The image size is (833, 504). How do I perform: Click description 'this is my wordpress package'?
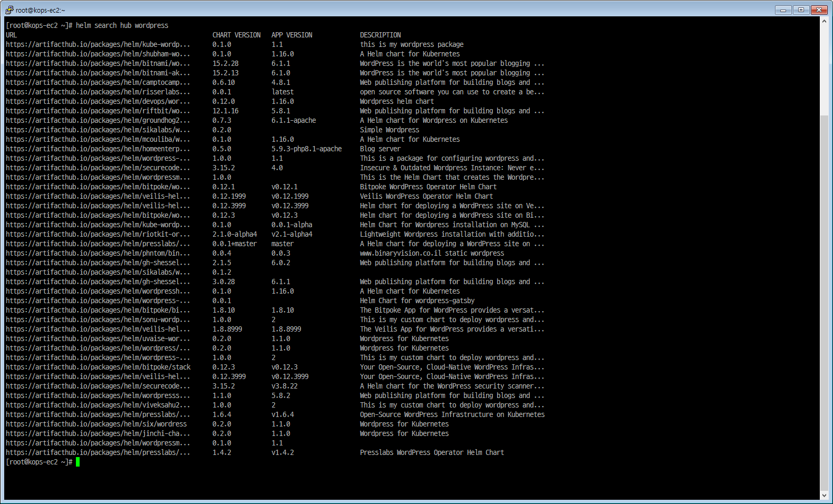pyautogui.click(x=412, y=44)
